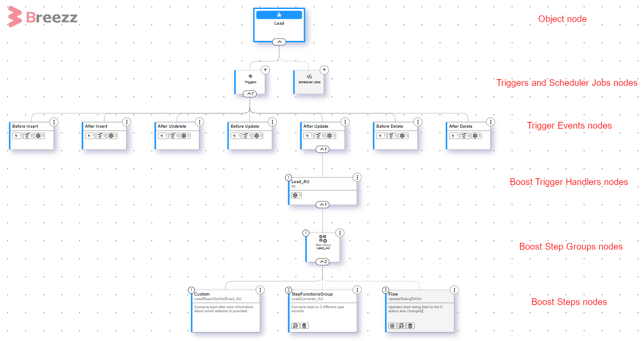
Task: Click the Step Group icon in Lead_AU group
Action: tap(323, 239)
